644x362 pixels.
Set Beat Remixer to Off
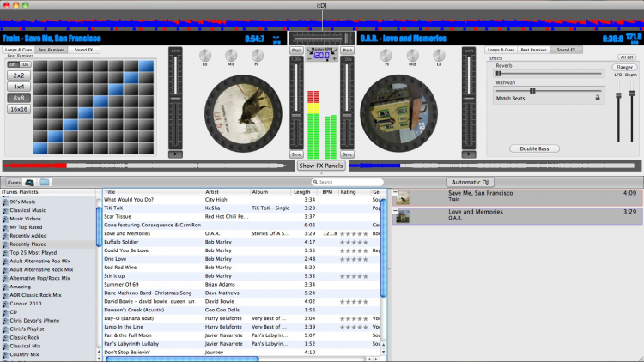pyautogui.click(x=13, y=64)
